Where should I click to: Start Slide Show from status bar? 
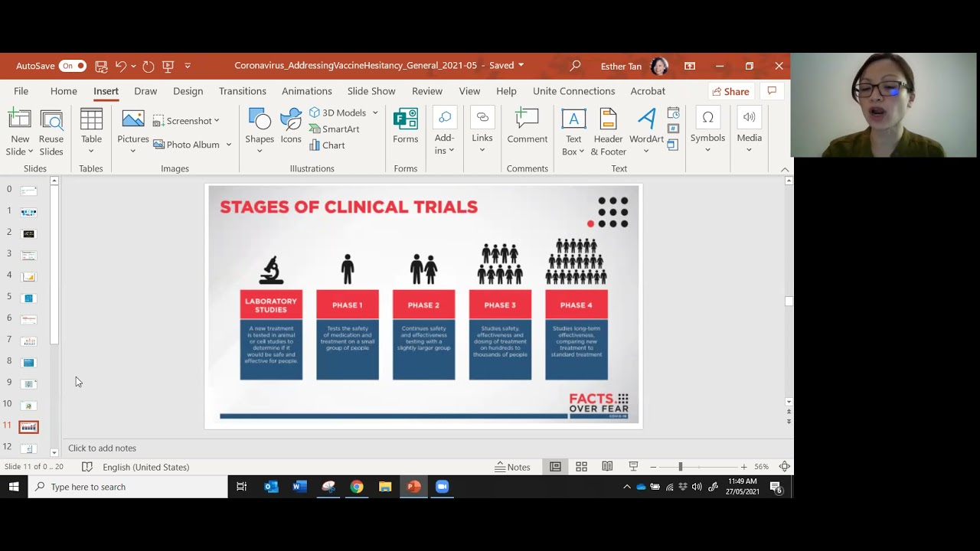tap(633, 467)
